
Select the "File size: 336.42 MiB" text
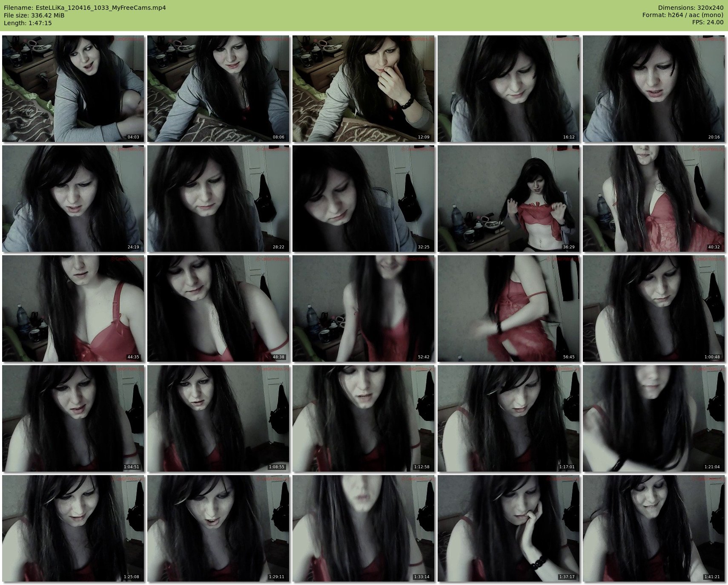click(34, 15)
